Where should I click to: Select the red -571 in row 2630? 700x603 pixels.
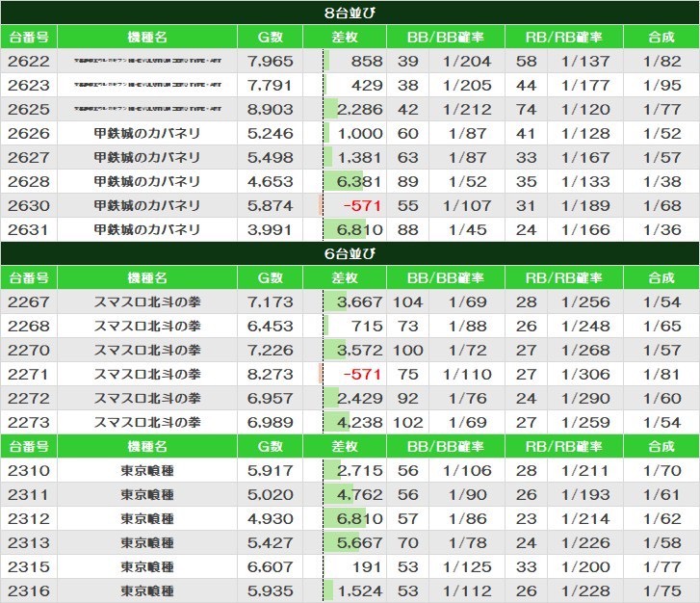pos(362,206)
